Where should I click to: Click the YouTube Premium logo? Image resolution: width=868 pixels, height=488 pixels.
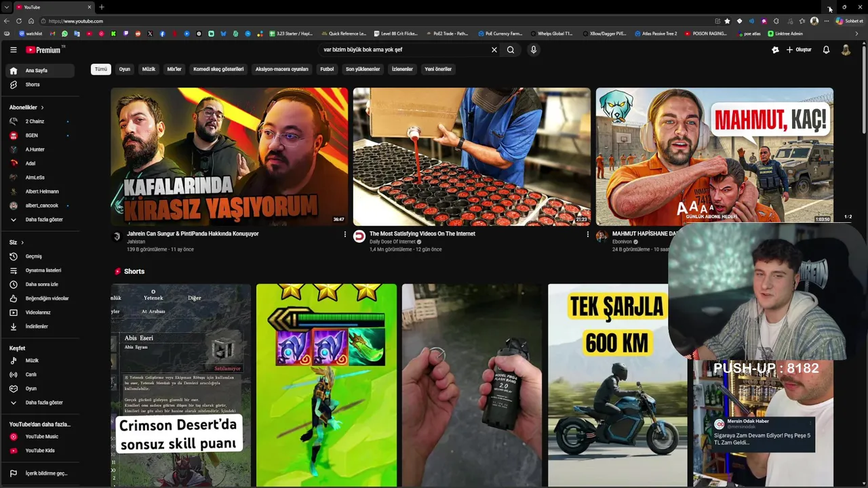click(45, 49)
